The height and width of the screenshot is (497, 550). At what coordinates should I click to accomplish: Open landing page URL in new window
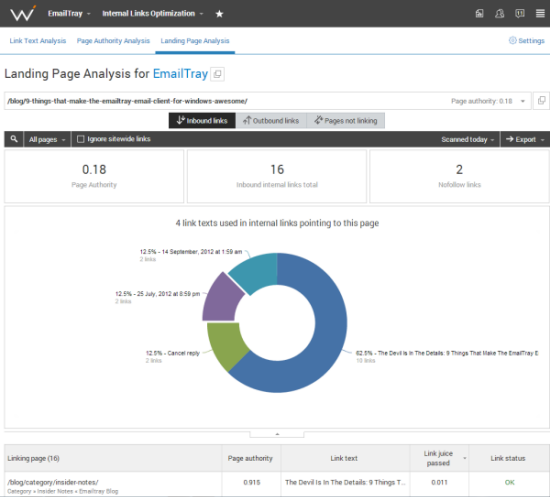[x=541, y=101]
